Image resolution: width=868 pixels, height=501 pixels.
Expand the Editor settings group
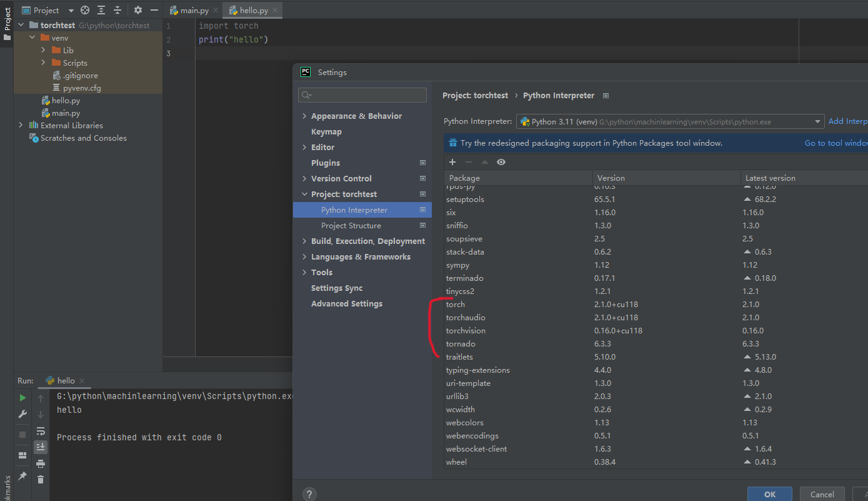point(304,148)
